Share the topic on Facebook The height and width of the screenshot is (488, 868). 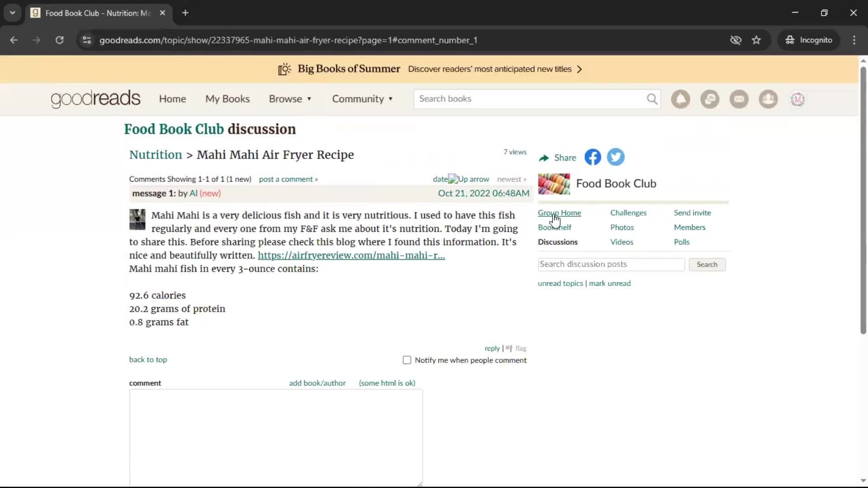[593, 157]
